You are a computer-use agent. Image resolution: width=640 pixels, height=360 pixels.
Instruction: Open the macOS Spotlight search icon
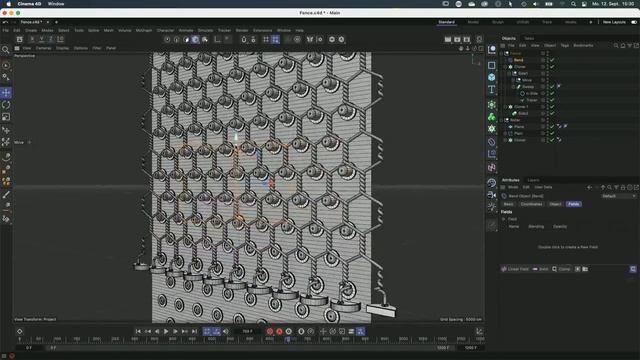[x=573, y=4]
